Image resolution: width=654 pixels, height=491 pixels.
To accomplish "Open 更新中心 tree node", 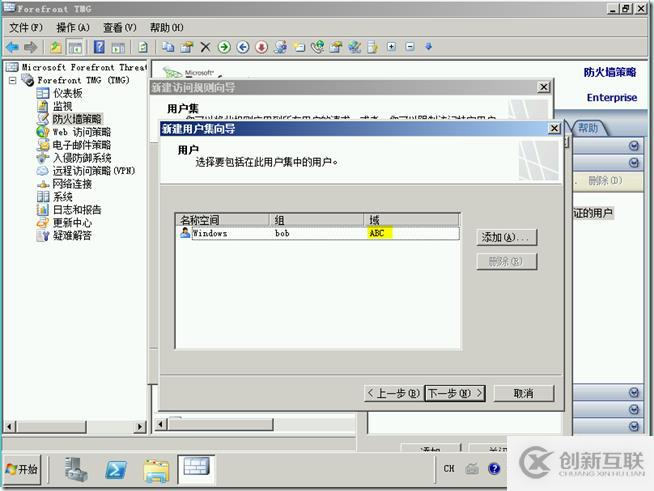I will (72, 222).
